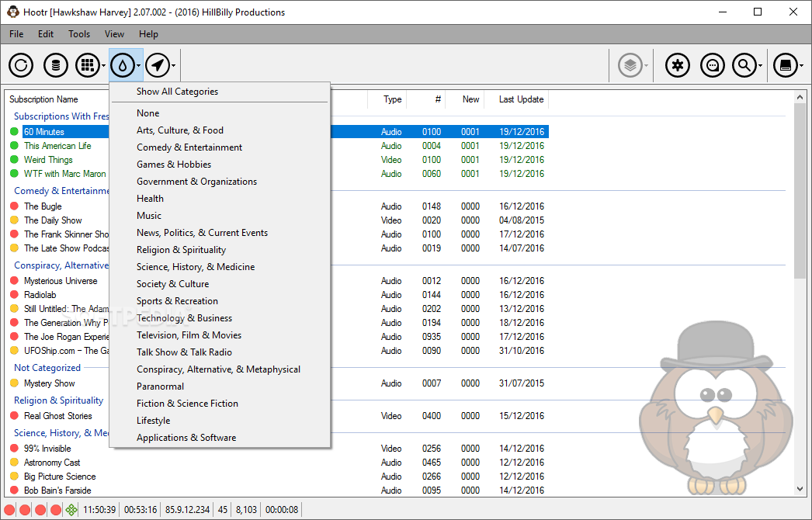The height and width of the screenshot is (520, 812).
Task: Open the dropdown arrow beside the search icon
Action: click(760, 66)
